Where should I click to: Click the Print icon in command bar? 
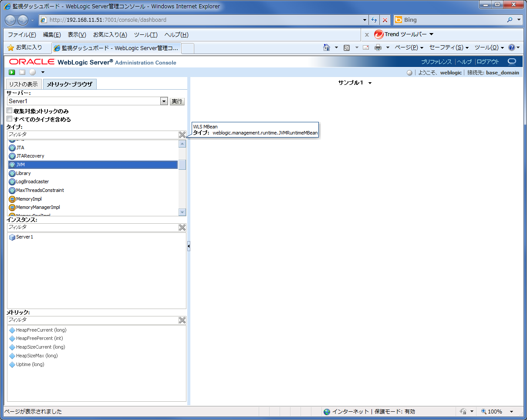click(x=378, y=47)
